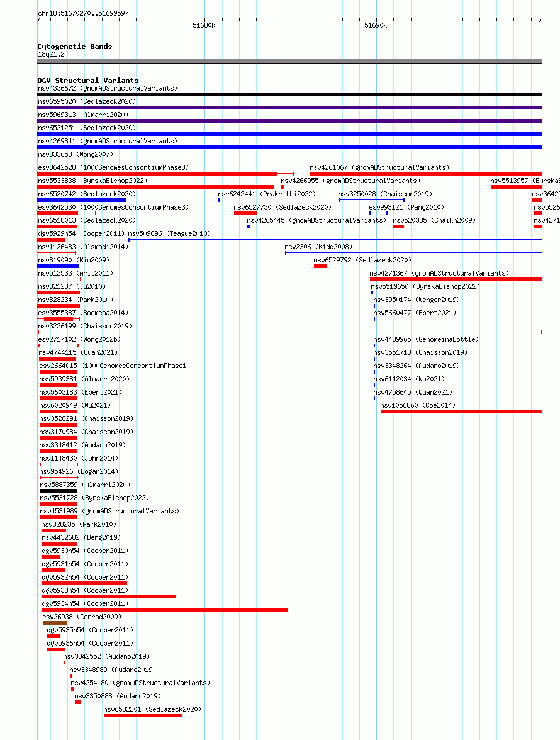
Task: Click nsv3342552 (Audano2019) label
Action: [x=106, y=656]
